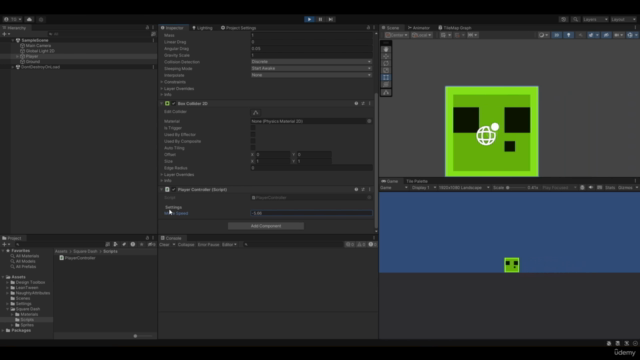Adjust the Project icon size slider

coord(142,336)
